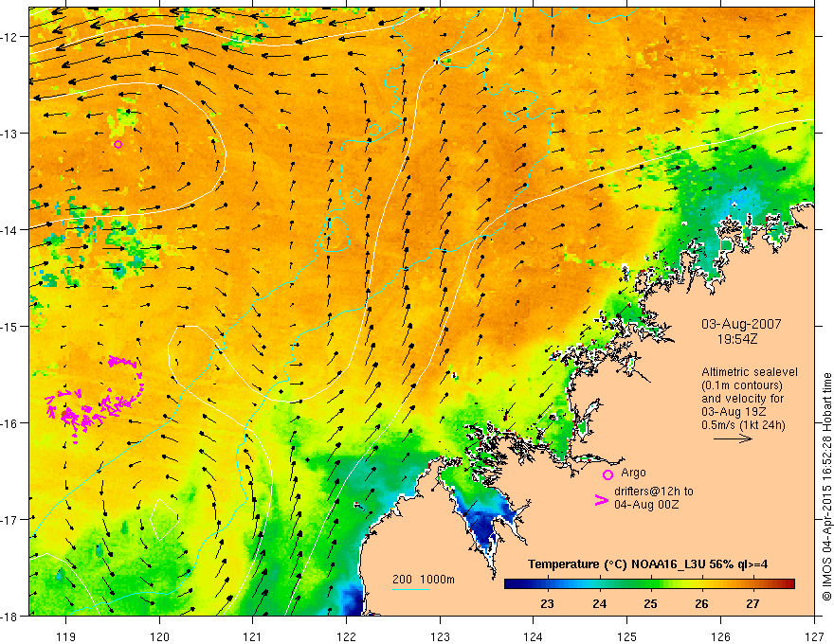The width and height of the screenshot is (834, 644).
Task: Click the IMOS copyright timestamp text
Action: [x=826, y=487]
